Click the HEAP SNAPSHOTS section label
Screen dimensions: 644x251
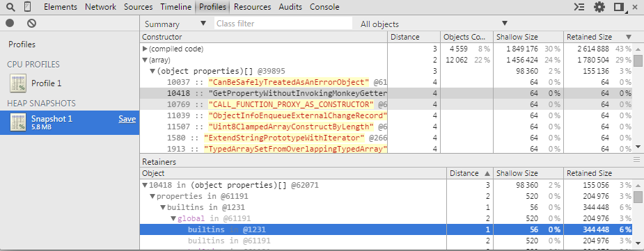point(41,104)
